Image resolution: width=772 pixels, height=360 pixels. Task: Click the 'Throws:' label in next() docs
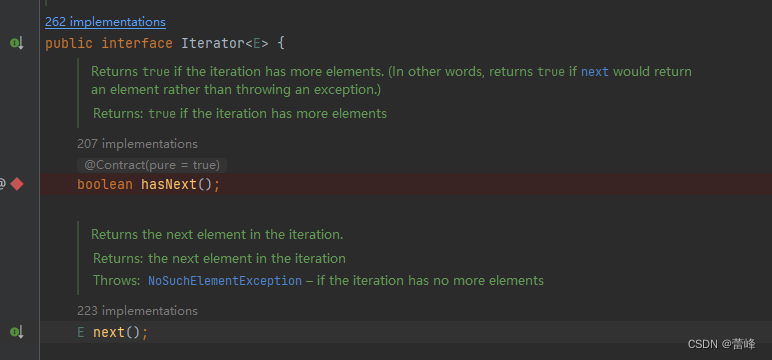point(117,281)
